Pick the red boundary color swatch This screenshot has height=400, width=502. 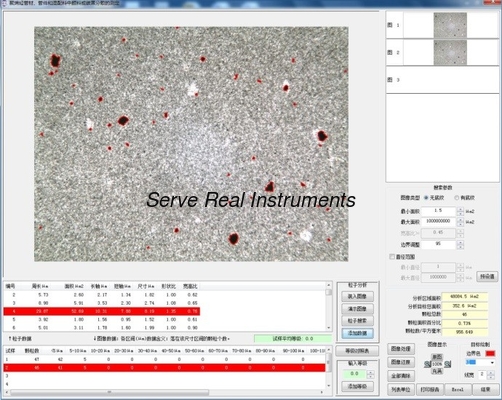(x=490, y=354)
